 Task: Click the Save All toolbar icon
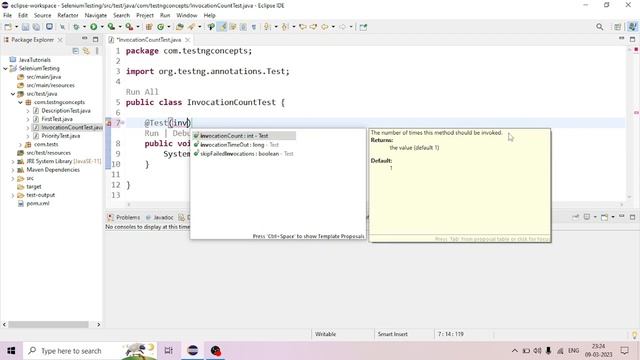tap(36, 27)
